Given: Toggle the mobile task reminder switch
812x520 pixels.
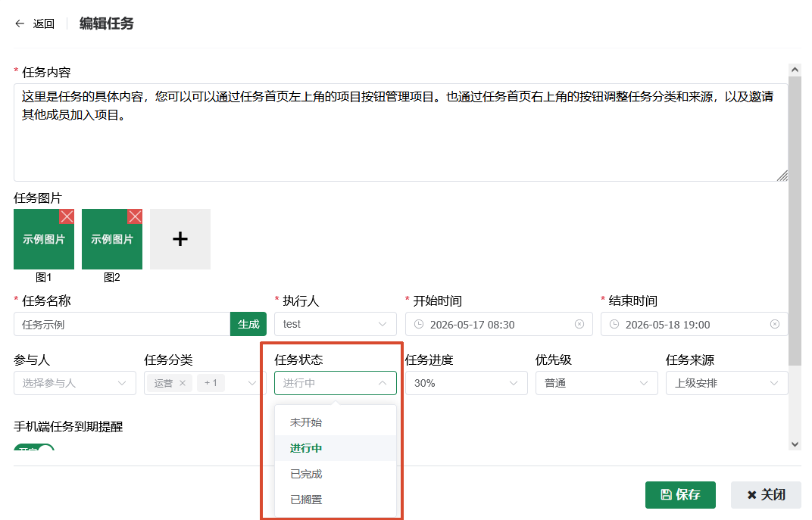Looking at the screenshot, I should pos(34,447).
